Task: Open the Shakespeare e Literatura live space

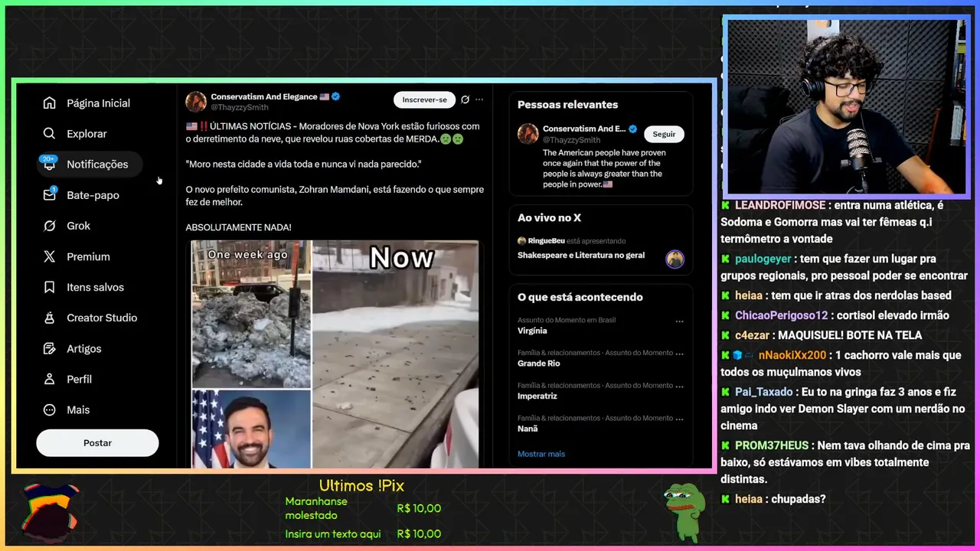Action: pos(581,255)
